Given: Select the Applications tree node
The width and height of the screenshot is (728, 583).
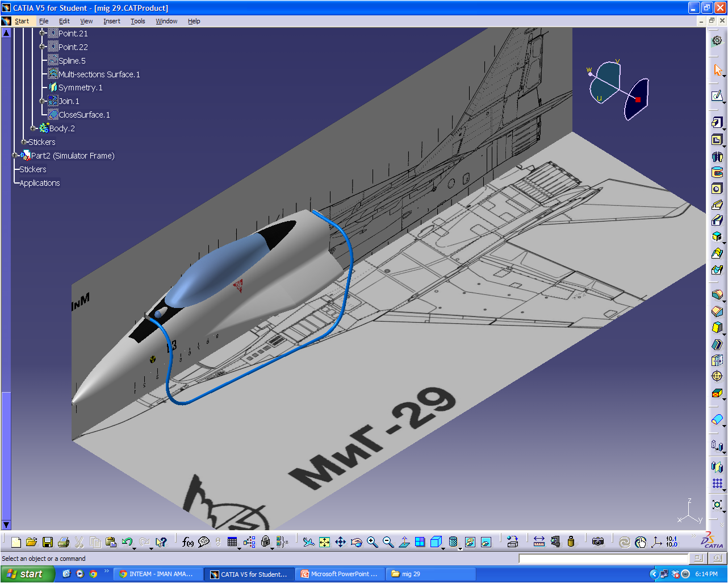Looking at the screenshot, I should (x=40, y=183).
